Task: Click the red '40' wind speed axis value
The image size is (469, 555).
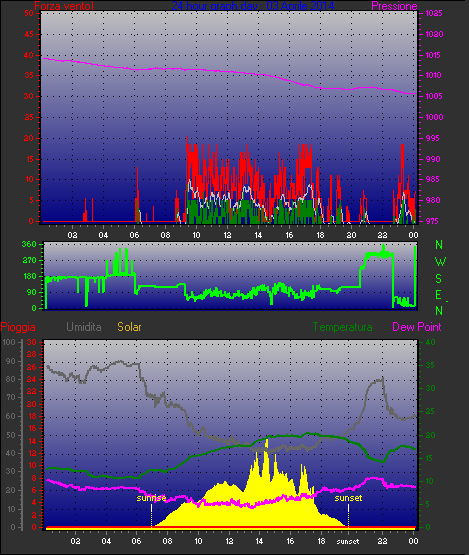Action: point(29,55)
